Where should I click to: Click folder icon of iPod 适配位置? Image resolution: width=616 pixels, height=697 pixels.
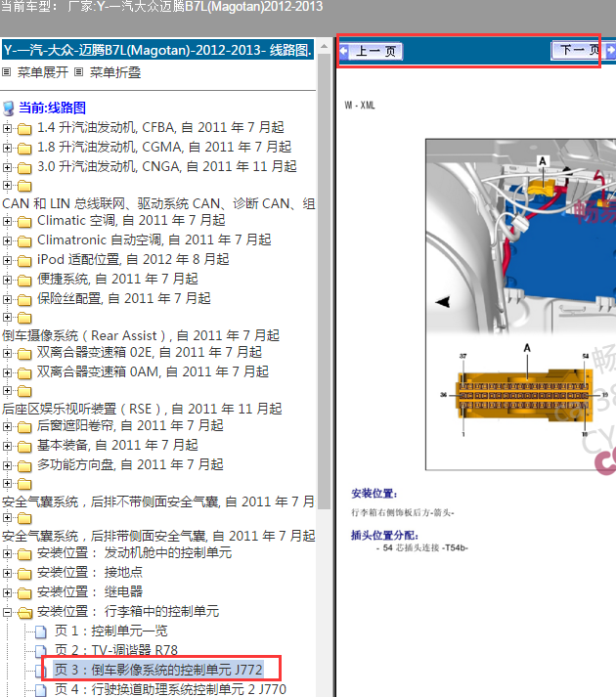click(24, 261)
